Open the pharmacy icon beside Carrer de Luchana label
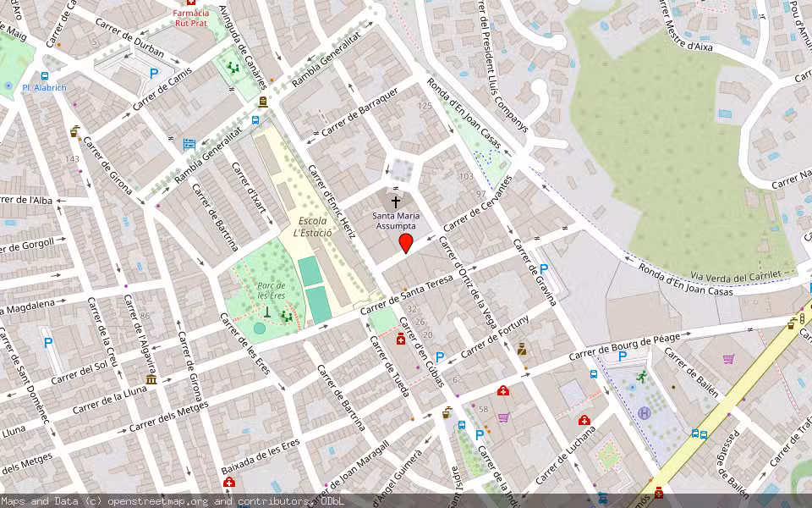This screenshot has height=508, width=812. point(584,420)
